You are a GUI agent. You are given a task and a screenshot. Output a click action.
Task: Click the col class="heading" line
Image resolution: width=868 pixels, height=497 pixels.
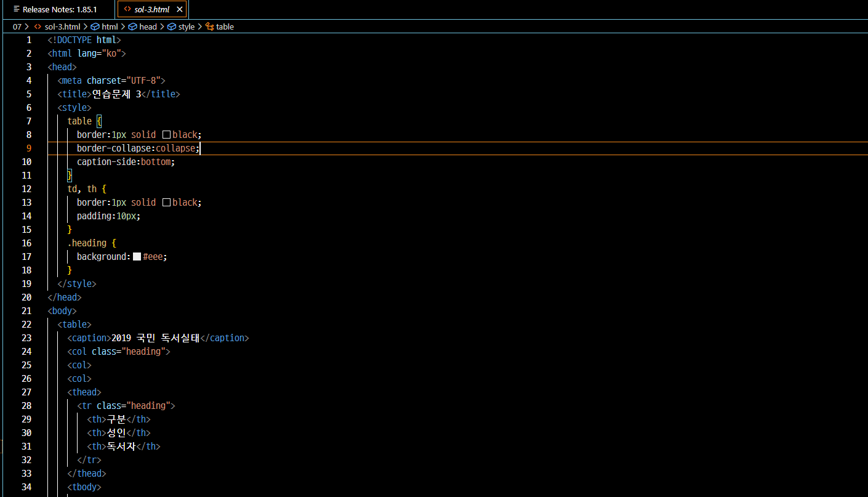tap(119, 352)
